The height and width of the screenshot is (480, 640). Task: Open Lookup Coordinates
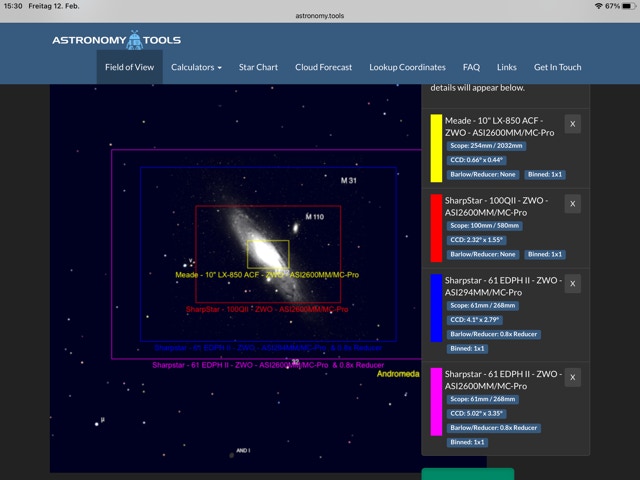(407, 67)
